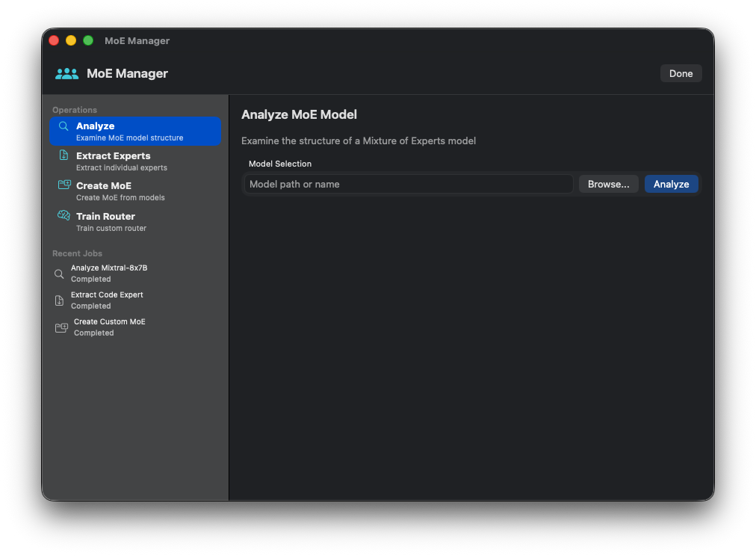This screenshot has height=556, width=756.
Task: Go to the Train Router operation
Action: (x=134, y=222)
